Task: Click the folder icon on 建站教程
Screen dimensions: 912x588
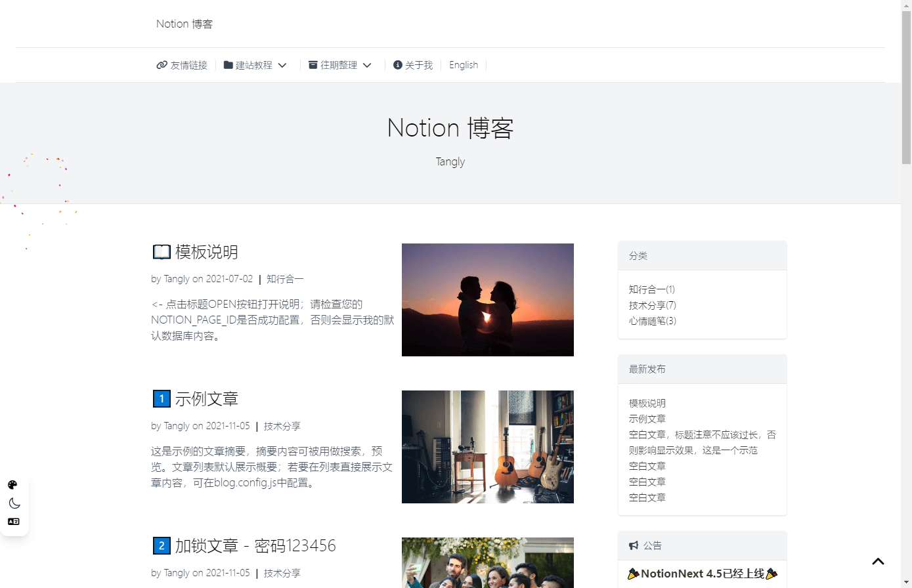Action: click(227, 64)
